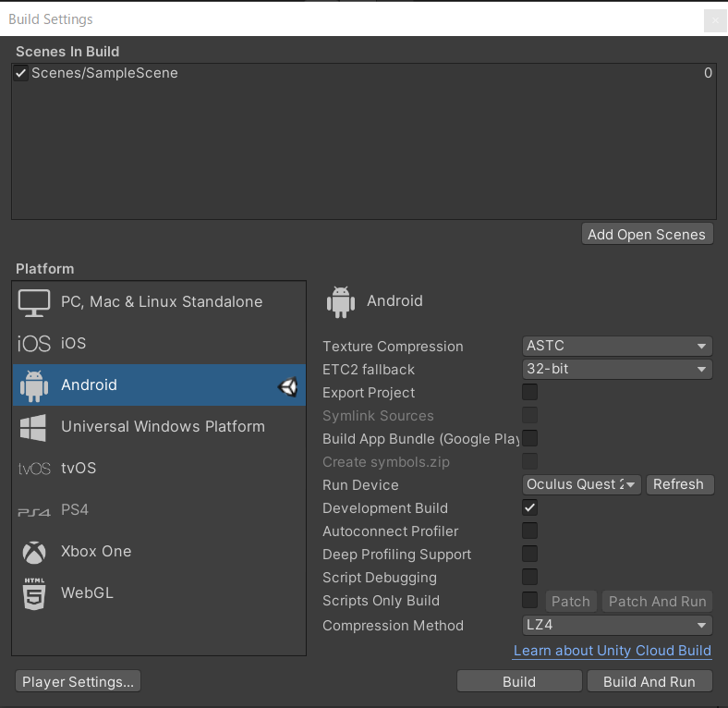Click the HTML5 WebGL icon
This screenshot has width=728, height=708.
tap(34, 593)
